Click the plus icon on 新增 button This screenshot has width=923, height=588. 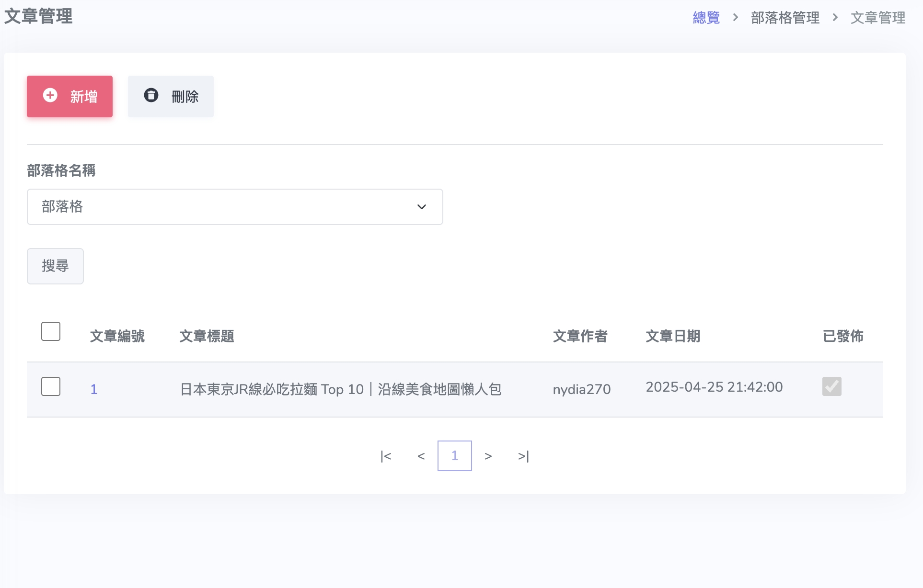tap(50, 95)
